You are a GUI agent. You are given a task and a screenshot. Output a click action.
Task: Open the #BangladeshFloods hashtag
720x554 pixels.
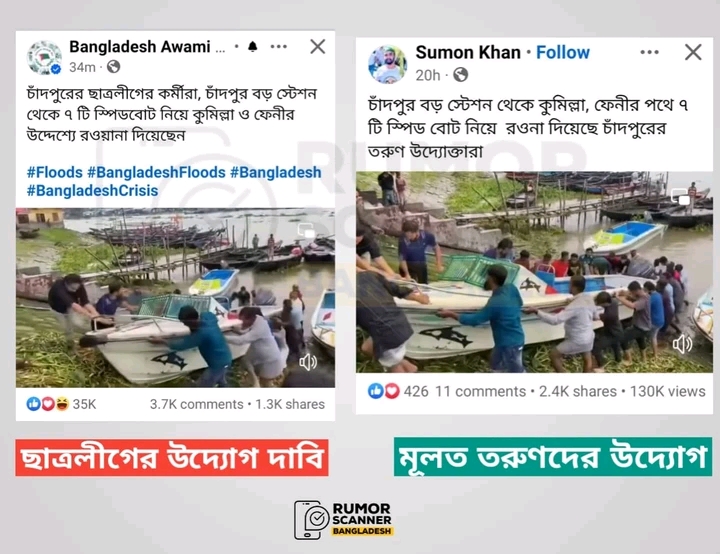point(156,172)
